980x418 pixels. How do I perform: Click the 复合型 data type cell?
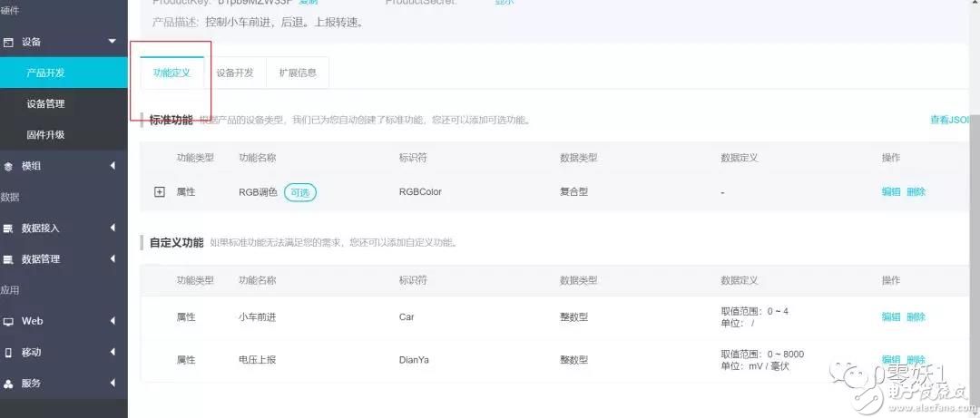(573, 192)
